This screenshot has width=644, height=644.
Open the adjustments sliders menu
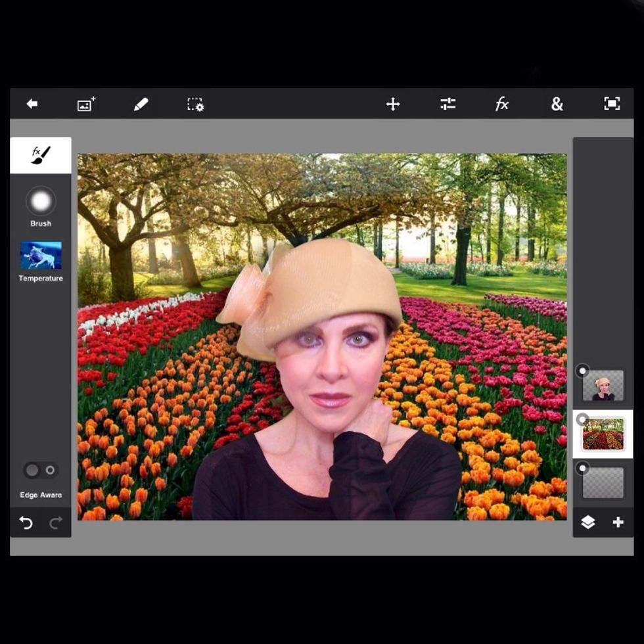pos(448,104)
